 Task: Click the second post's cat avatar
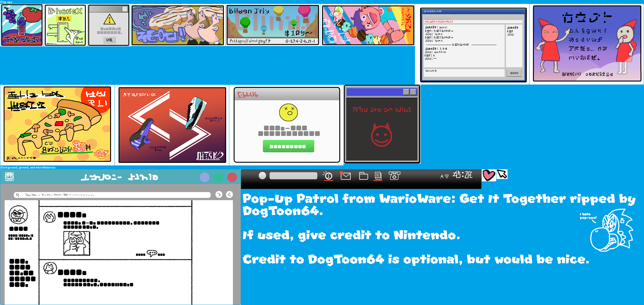tap(50, 268)
